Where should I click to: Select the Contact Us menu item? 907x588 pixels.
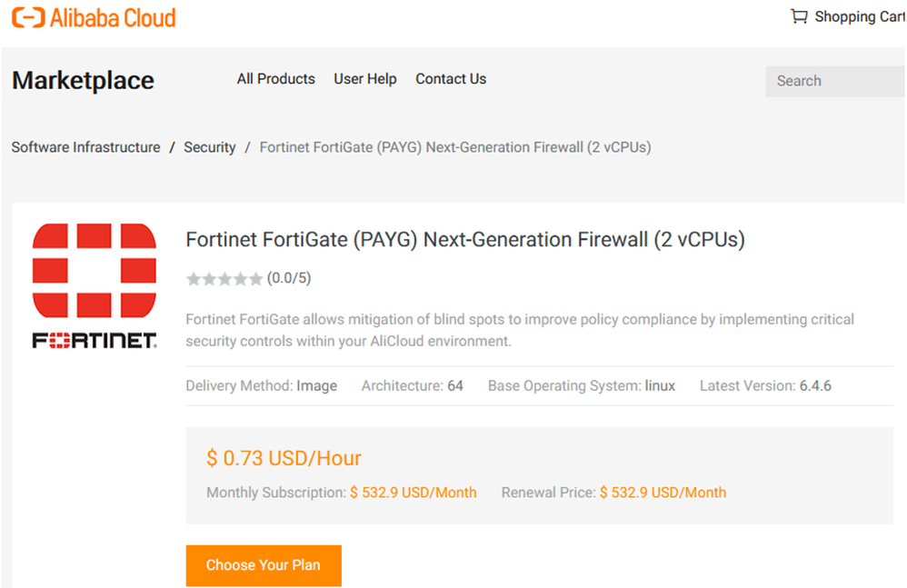[x=451, y=79]
